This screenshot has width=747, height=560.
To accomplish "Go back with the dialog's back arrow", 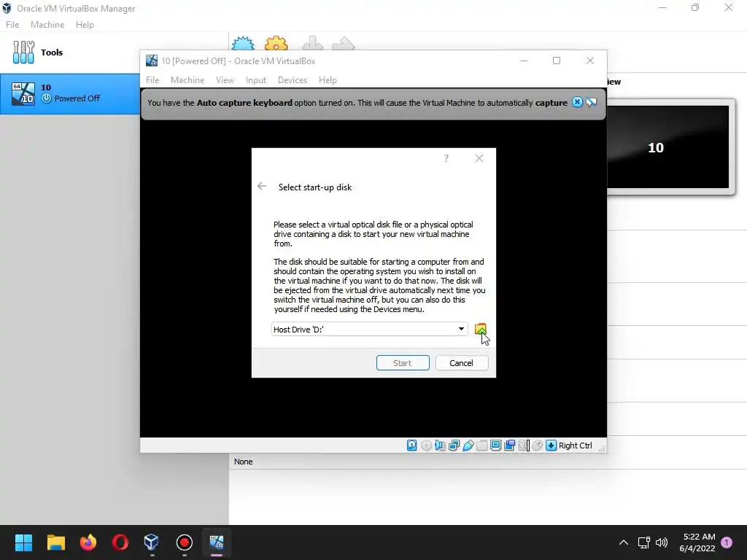I will click(262, 186).
